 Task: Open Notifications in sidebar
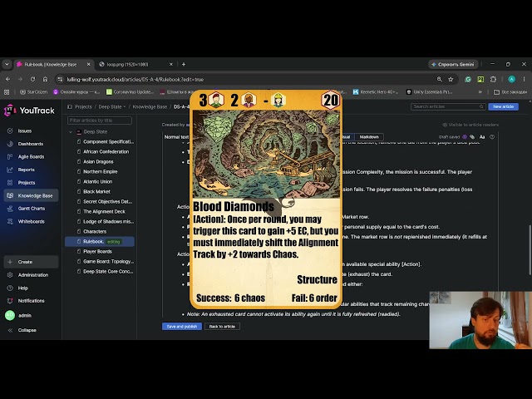pos(31,301)
